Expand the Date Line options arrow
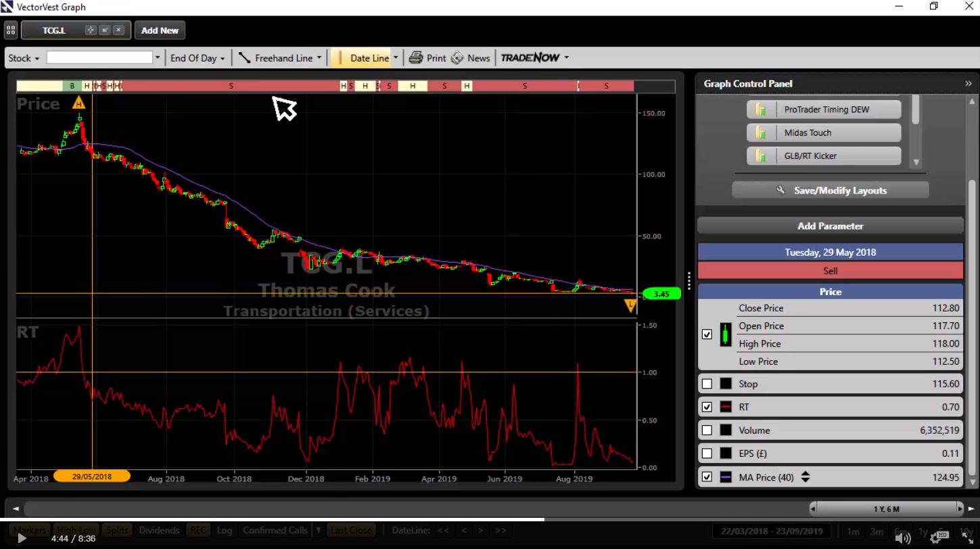 pos(396,58)
